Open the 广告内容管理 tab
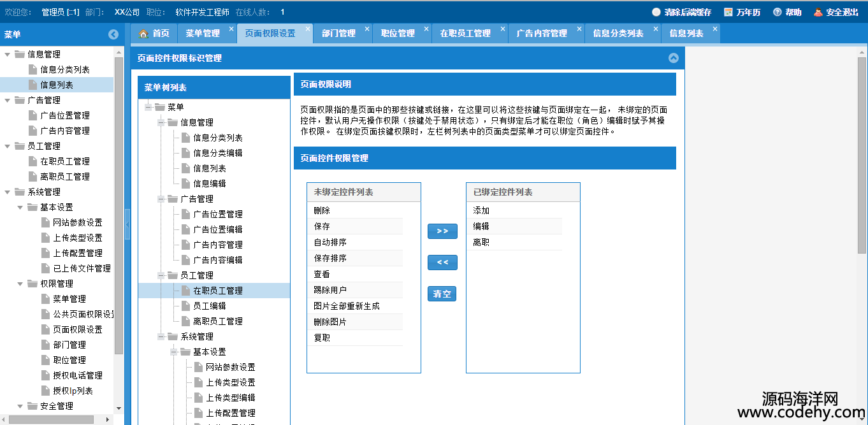 click(542, 34)
